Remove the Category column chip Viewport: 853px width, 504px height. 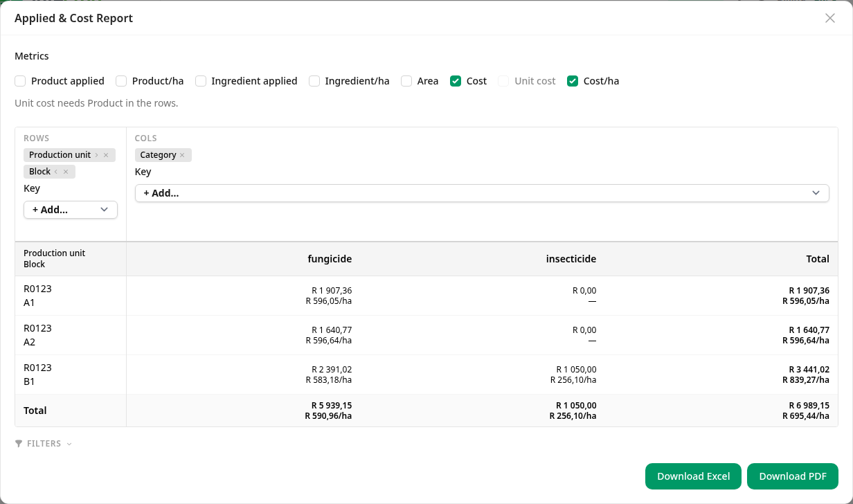[x=182, y=155]
